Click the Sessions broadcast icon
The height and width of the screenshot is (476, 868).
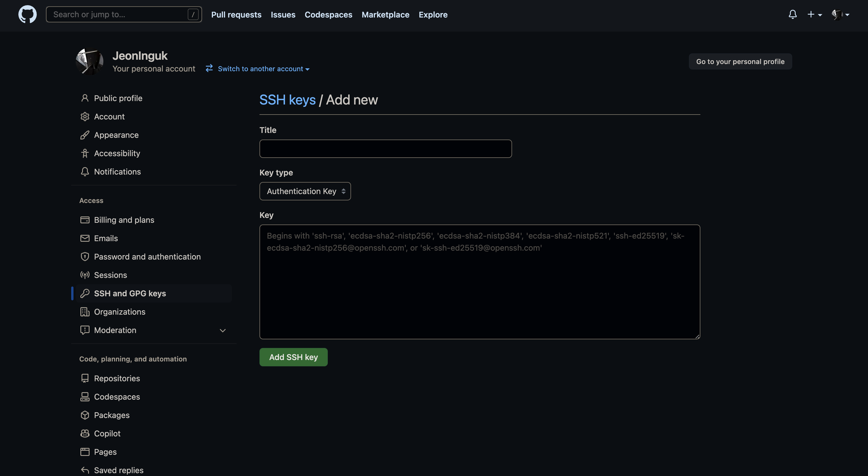point(85,275)
